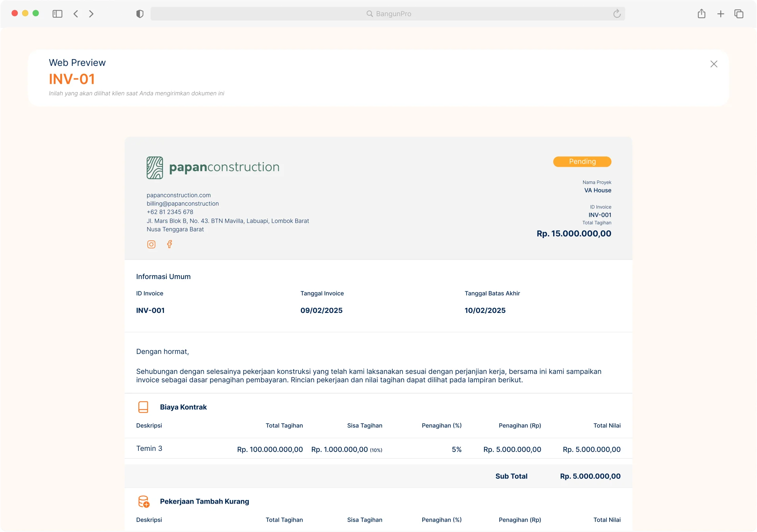Close the Web Preview

pos(714,64)
